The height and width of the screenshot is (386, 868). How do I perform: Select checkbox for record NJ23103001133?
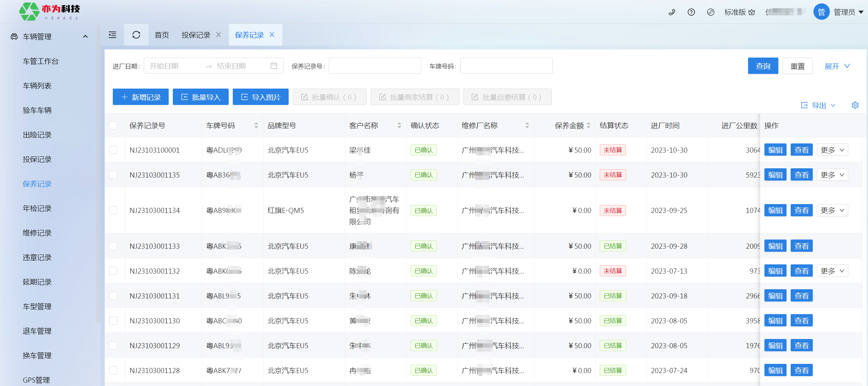pyautogui.click(x=113, y=246)
